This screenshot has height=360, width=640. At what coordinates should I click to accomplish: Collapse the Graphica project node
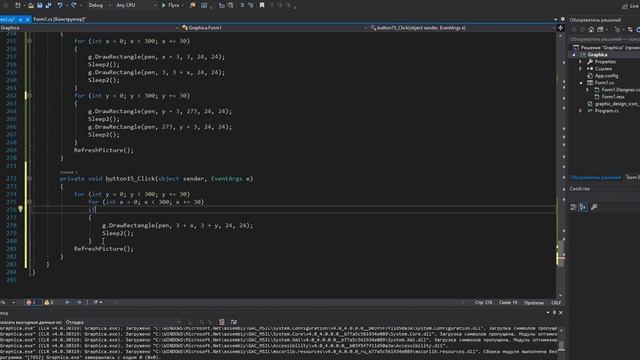[575, 55]
